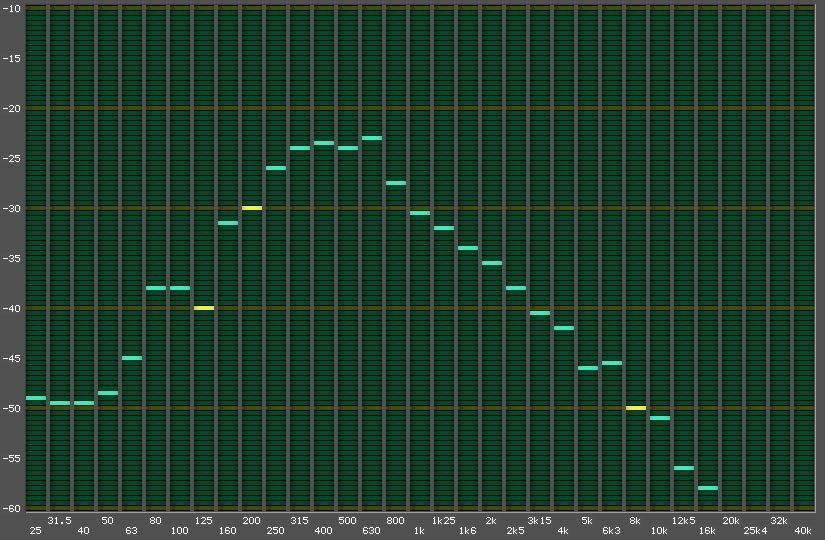Click the peak marker in the 1k band
The width and height of the screenshot is (825, 540).
[x=420, y=213]
